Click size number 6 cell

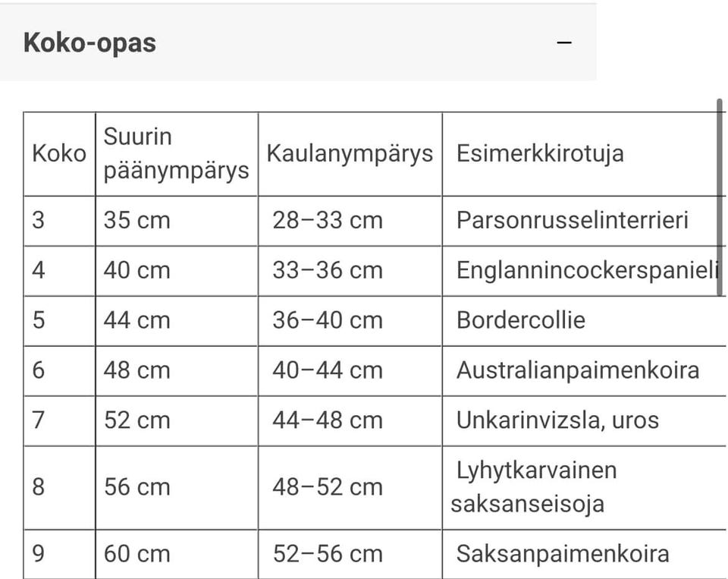pos(39,370)
